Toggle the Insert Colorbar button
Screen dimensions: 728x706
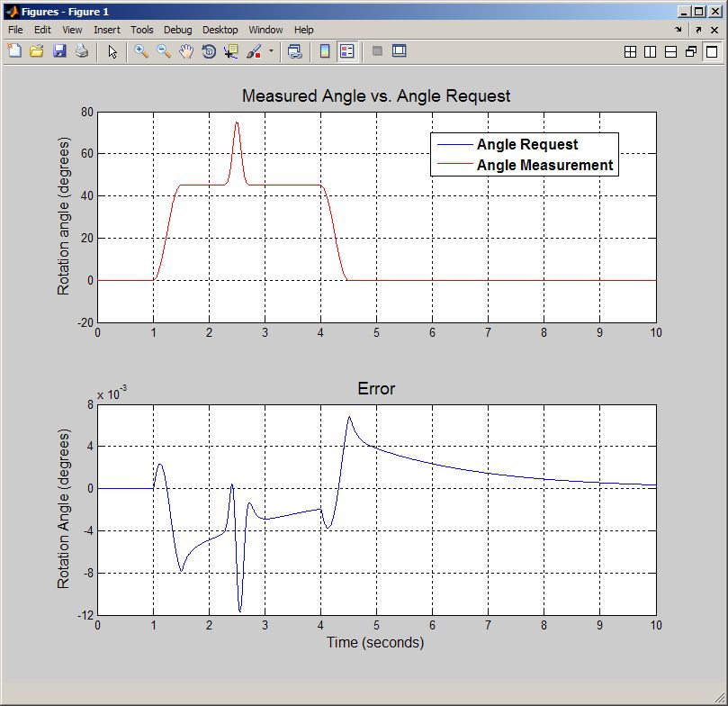coord(324,51)
